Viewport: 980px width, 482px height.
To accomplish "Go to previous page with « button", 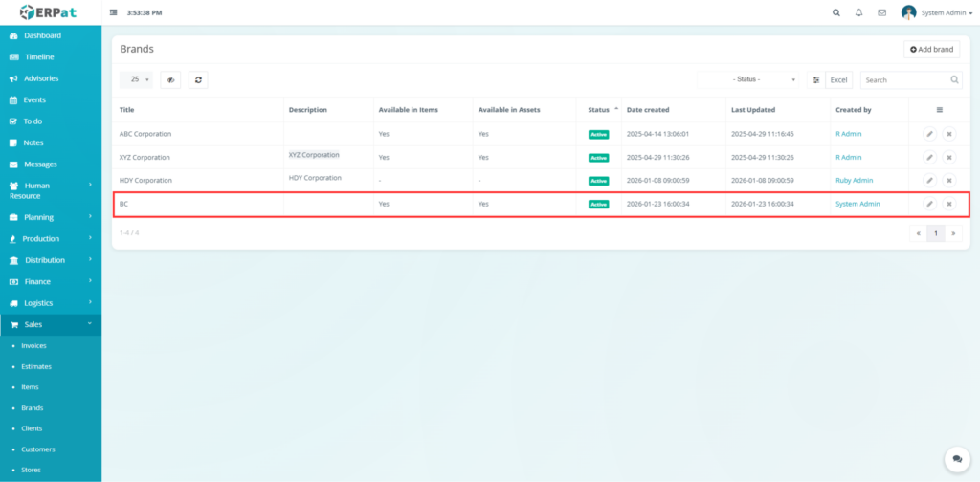I will pos(918,233).
